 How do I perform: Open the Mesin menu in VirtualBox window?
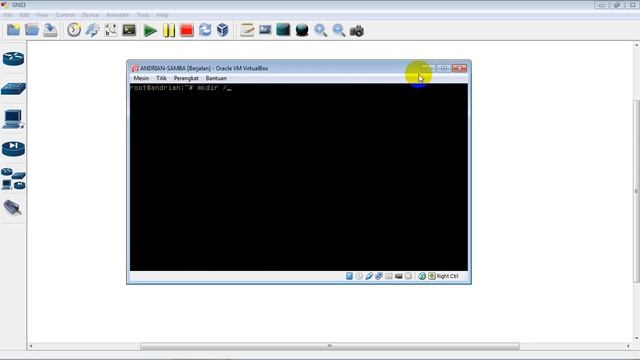pos(141,78)
